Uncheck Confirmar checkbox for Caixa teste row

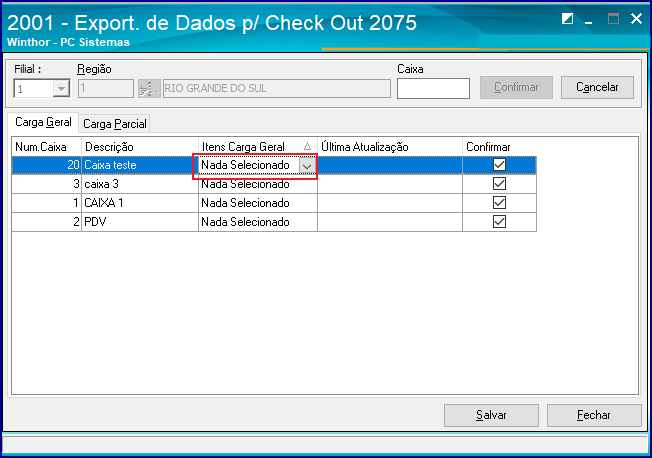499,165
